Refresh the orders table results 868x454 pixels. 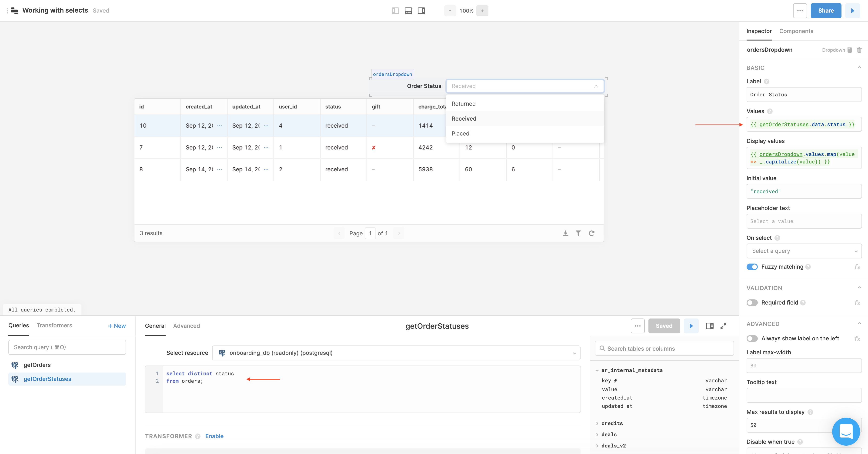point(592,233)
